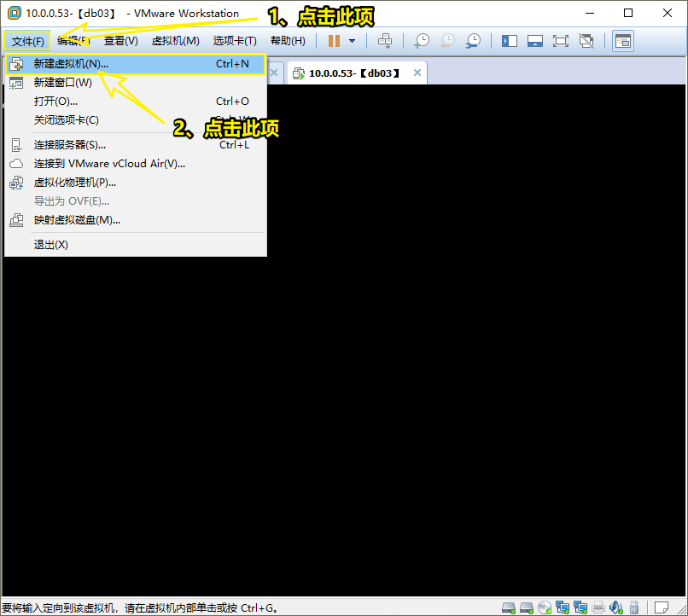Choose Exit (退出) in the File menu
The image size is (688, 616).
point(51,245)
